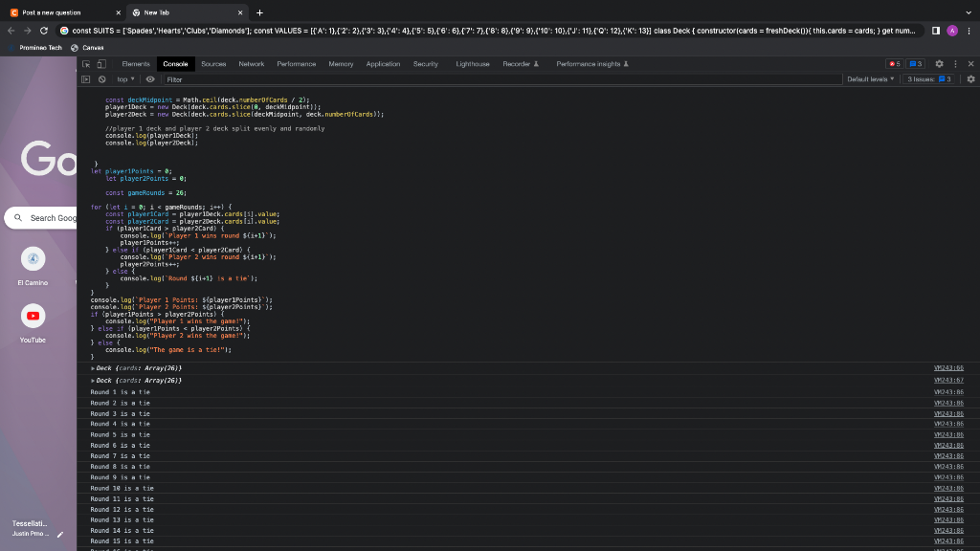Create a live expression with eye icon

[150, 79]
